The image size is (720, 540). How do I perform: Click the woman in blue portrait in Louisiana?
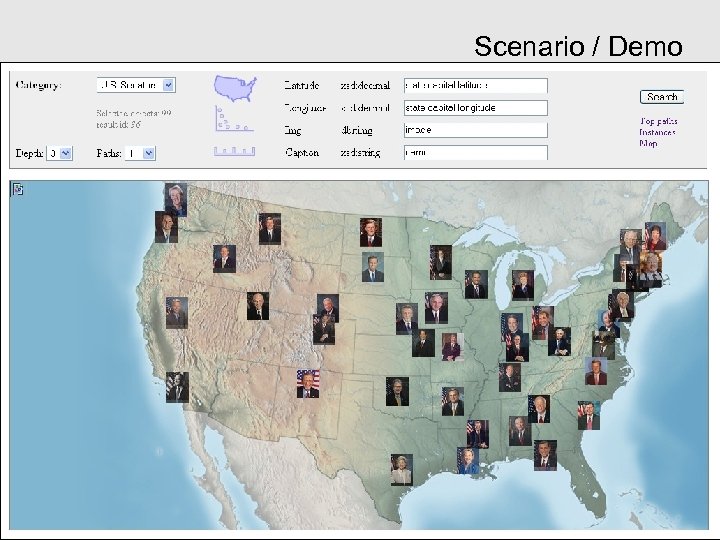[x=468, y=461]
